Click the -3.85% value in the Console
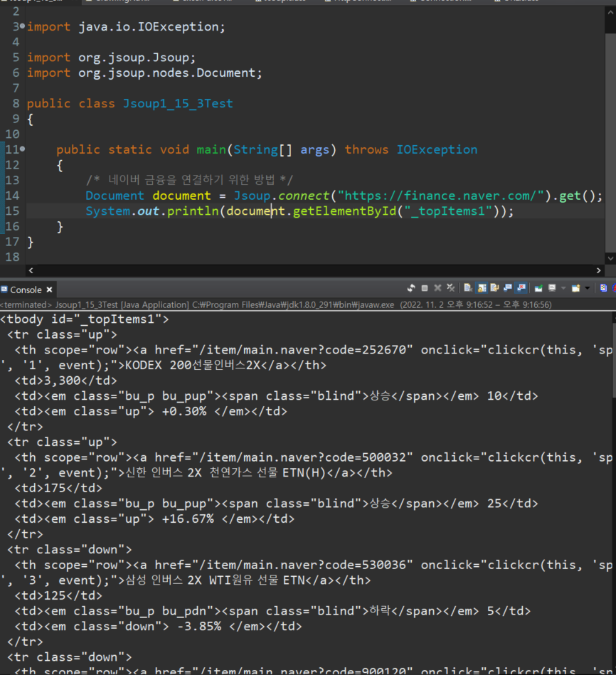This screenshot has width=616, height=675. (199, 627)
